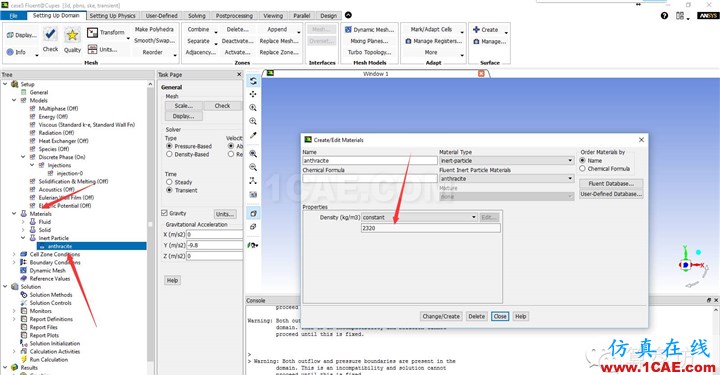Click Create surface plus icon
The width and height of the screenshot is (720, 375).
pos(476,29)
